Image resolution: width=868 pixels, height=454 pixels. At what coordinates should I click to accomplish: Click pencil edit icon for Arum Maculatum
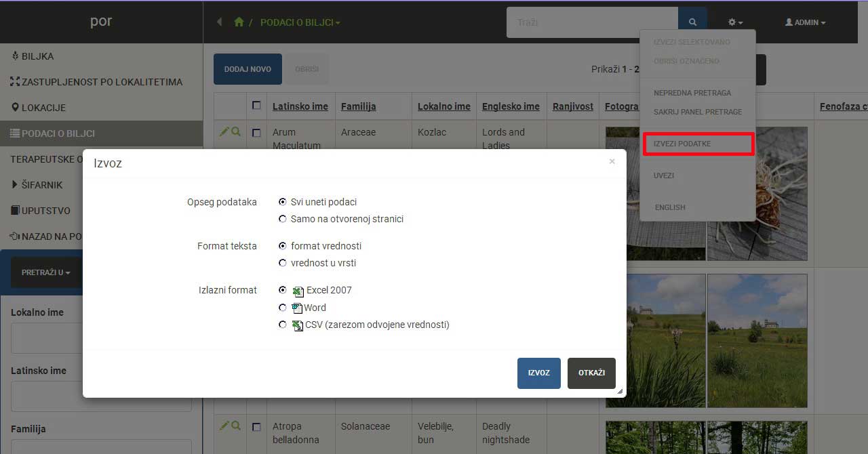pos(224,132)
